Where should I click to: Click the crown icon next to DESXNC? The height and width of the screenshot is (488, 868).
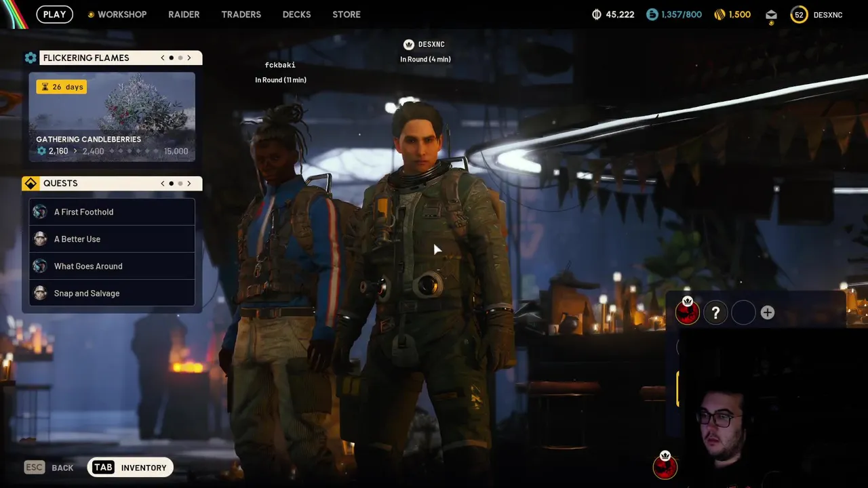(x=408, y=45)
